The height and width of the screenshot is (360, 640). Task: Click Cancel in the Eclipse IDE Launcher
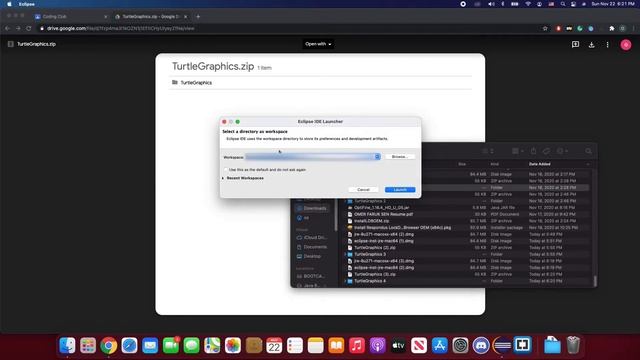[x=363, y=190]
